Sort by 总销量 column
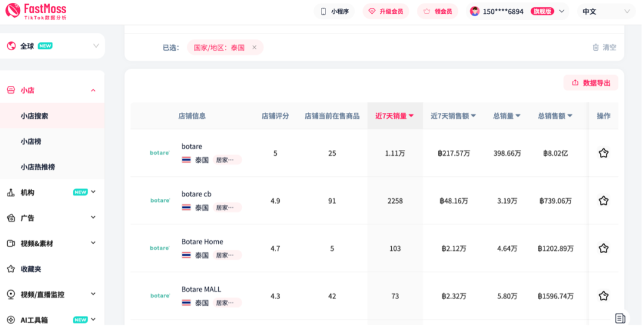This screenshot has width=644, height=326. coord(507,116)
